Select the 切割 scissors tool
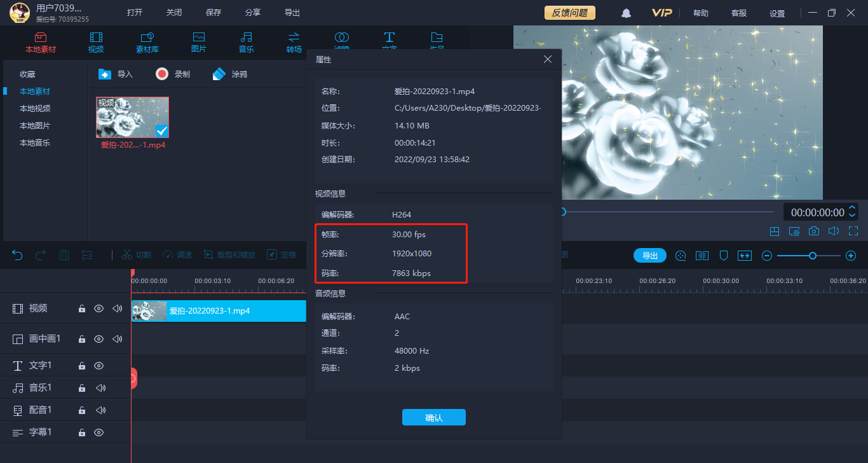 coord(136,254)
